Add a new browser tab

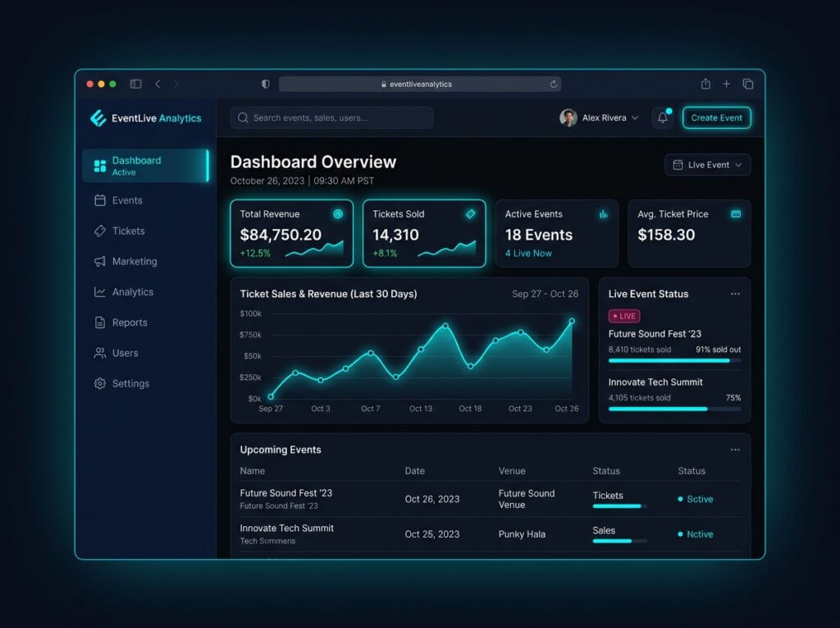point(727,84)
